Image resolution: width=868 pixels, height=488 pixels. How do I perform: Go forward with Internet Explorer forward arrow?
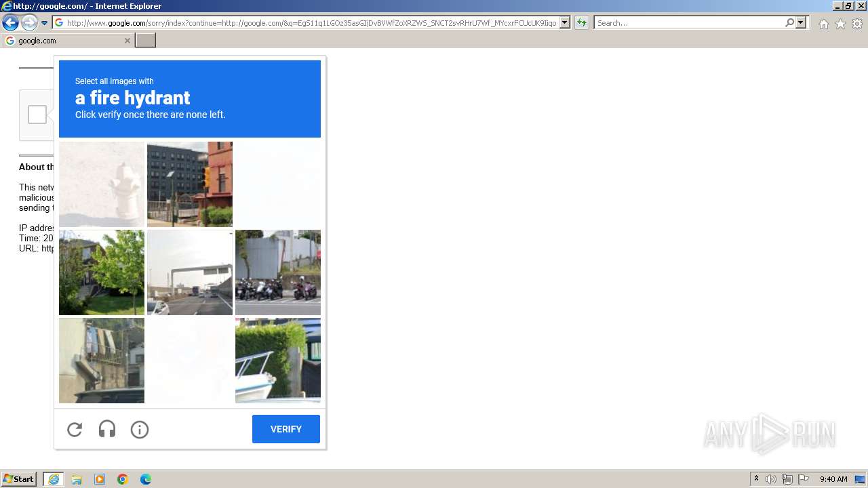pyautogui.click(x=28, y=23)
